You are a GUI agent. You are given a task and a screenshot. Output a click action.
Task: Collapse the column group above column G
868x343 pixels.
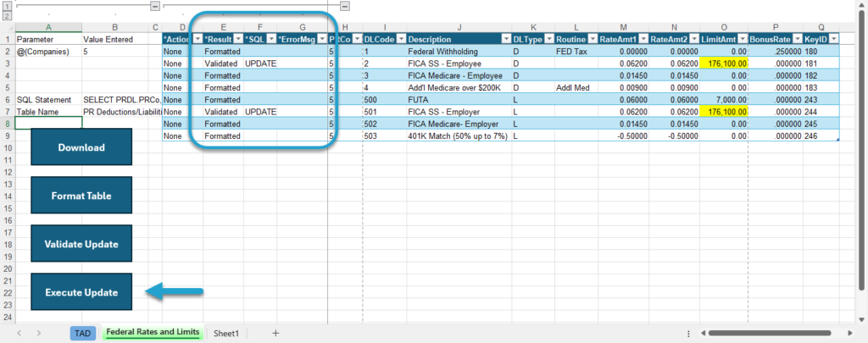[345, 6]
